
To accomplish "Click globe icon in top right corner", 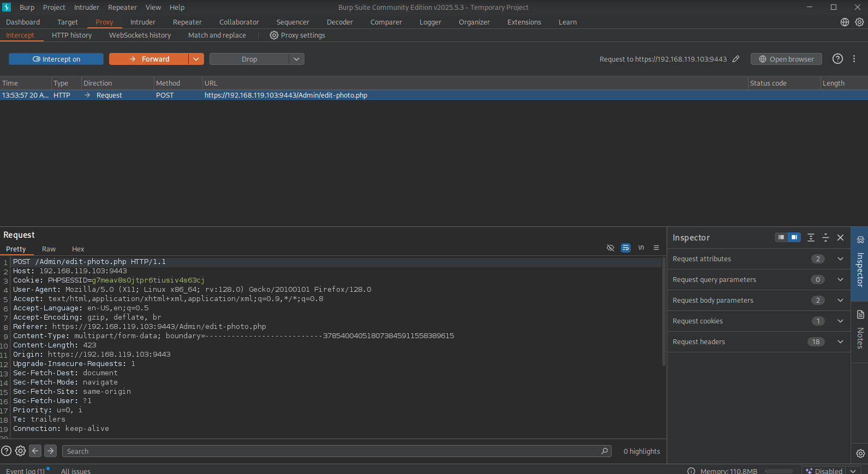I will tap(845, 22).
